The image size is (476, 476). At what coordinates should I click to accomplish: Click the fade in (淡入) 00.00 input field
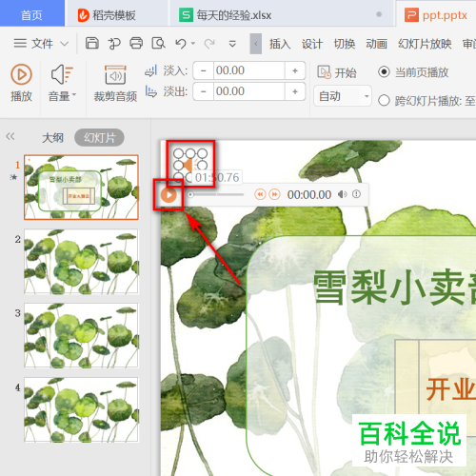pos(249,70)
